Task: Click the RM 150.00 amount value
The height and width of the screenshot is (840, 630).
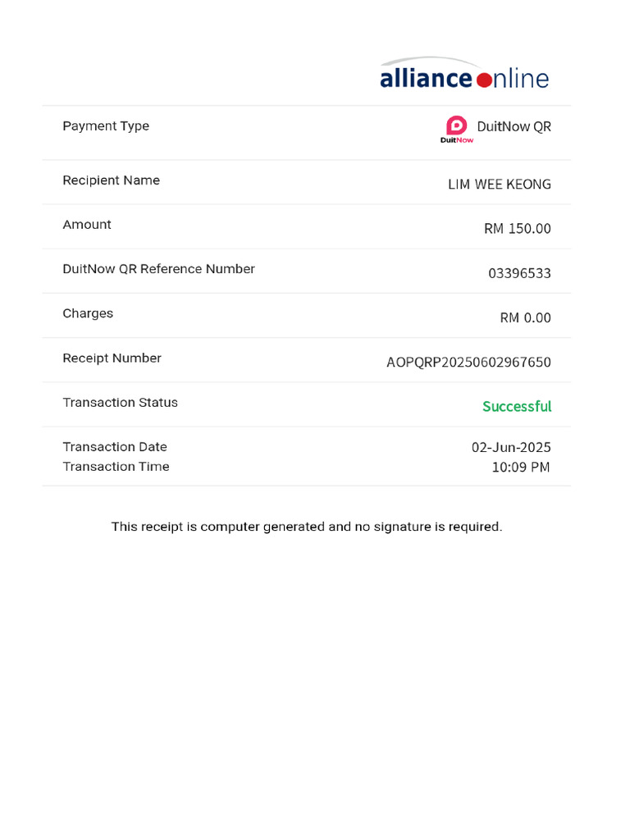Action: (517, 229)
